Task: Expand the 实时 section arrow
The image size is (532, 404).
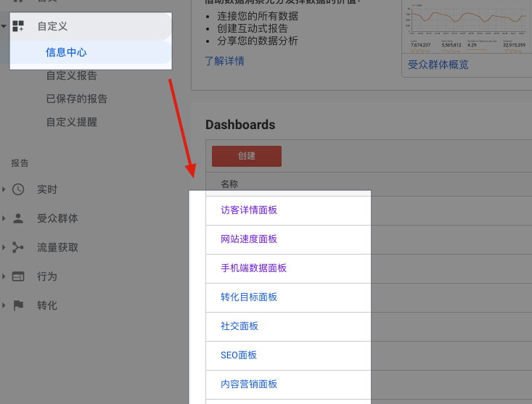Action: point(4,189)
